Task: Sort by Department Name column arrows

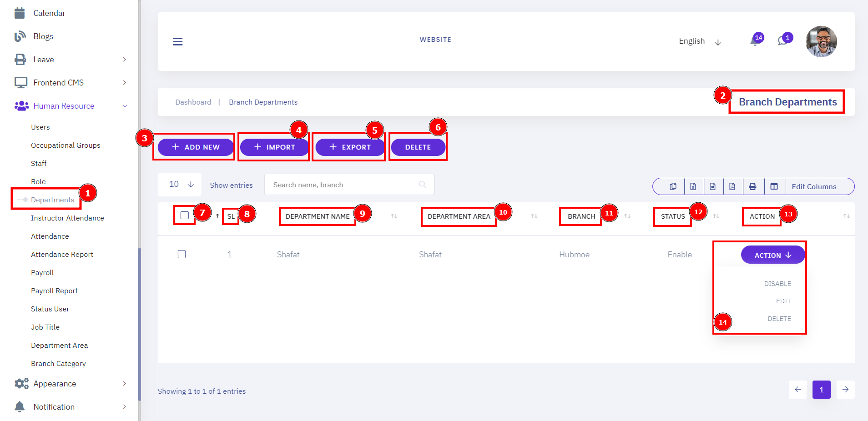Action: 394,216
